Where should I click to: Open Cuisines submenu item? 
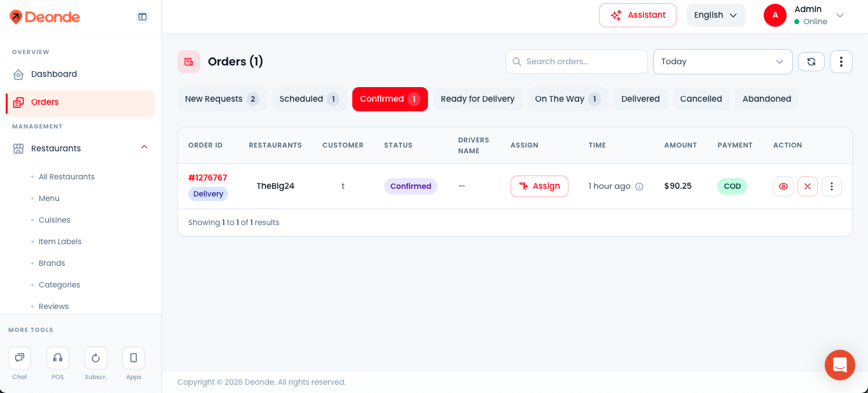[x=54, y=220]
